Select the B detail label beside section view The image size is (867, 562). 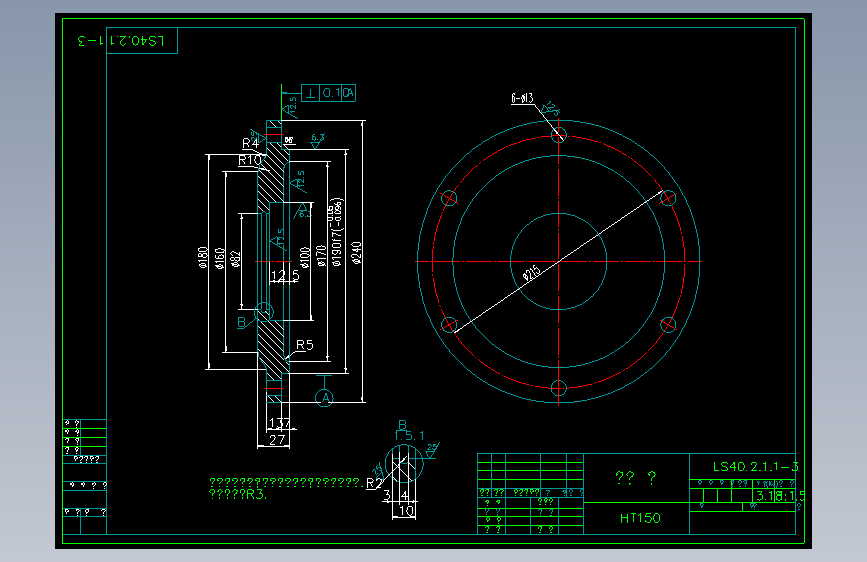point(242,322)
